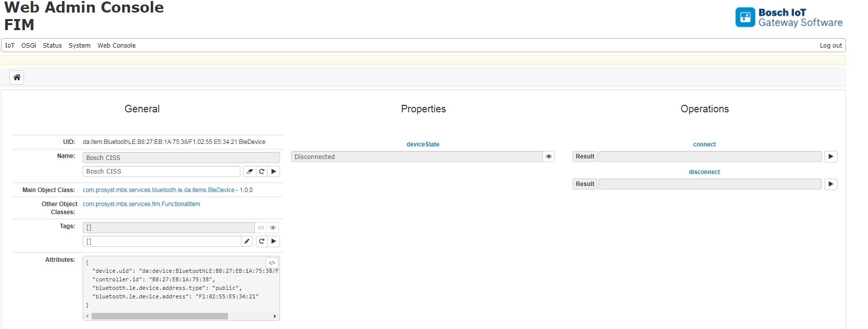Click the Attributes horizontal scrollbar thumb

point(159,316)
